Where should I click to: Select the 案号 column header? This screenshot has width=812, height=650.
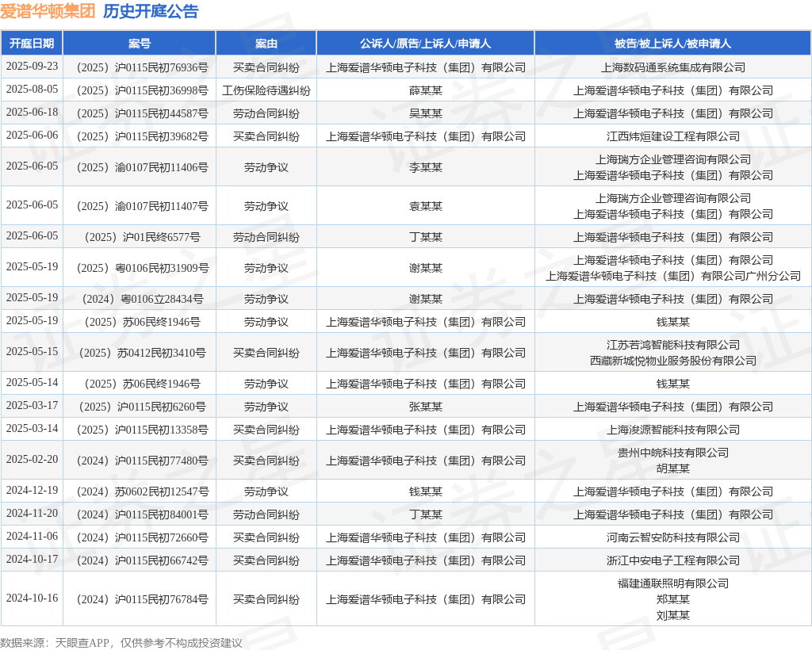(140, 44)
